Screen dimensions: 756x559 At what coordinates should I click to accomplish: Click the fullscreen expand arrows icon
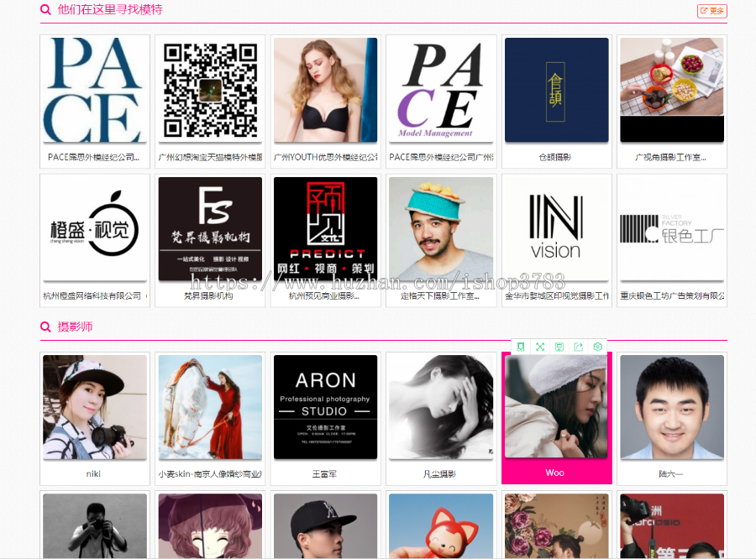540,347
